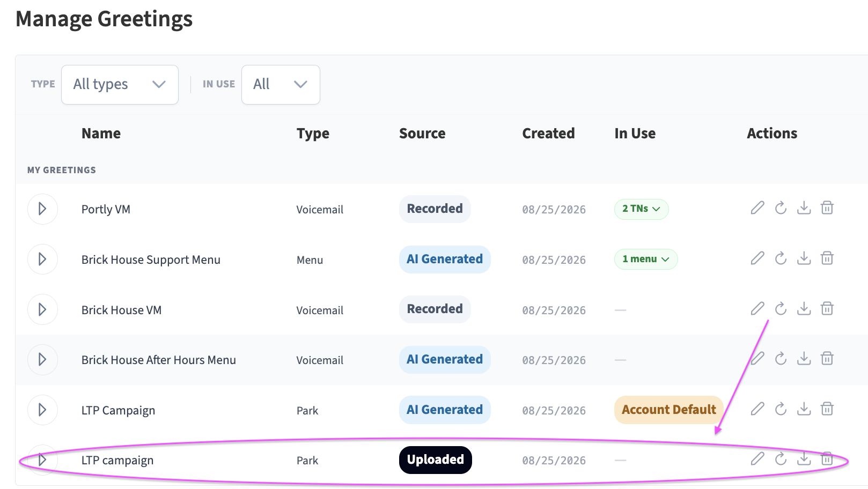Expand the '2 TNs' in-use badge
Viewport: 868px width, 489px height.
641,209
